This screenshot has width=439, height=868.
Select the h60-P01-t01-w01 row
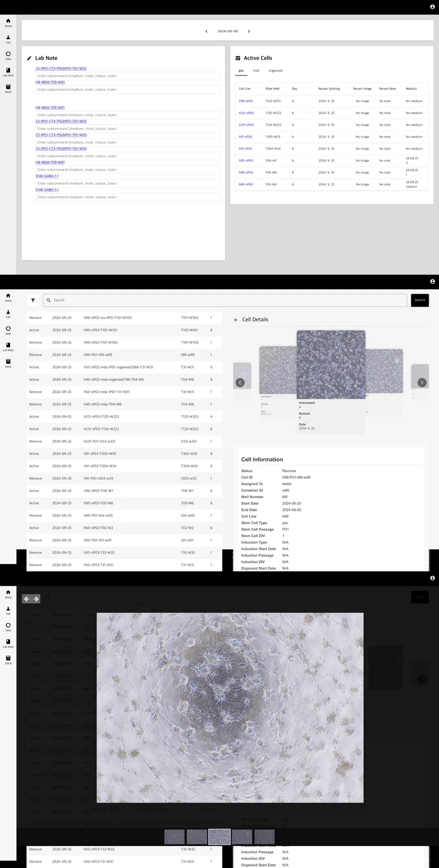124,540
